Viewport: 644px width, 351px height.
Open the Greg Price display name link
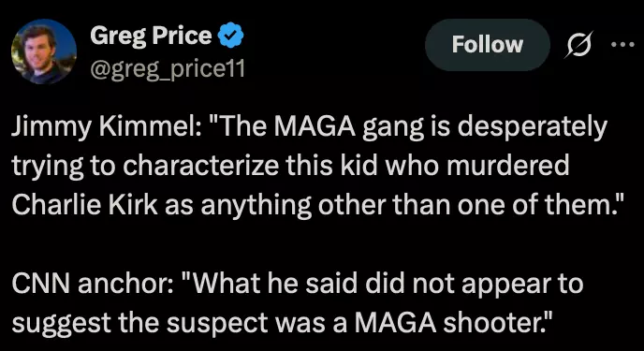(x=151, y=36)
